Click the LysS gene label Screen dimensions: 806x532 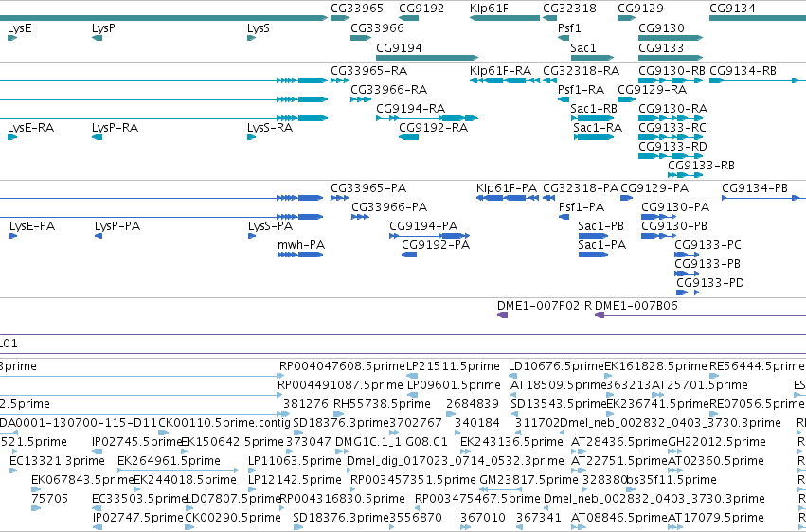(258, 27)
